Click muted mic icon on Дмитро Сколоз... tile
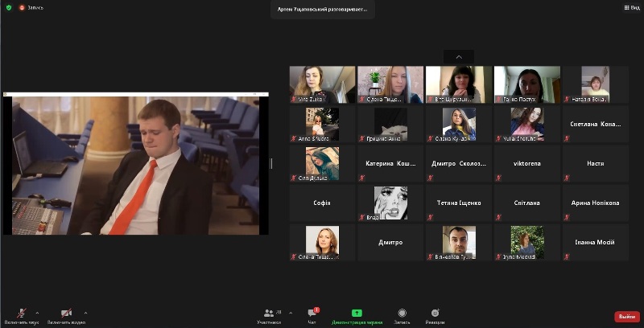This screenshot has width=644, height=328. coord(430,178)
